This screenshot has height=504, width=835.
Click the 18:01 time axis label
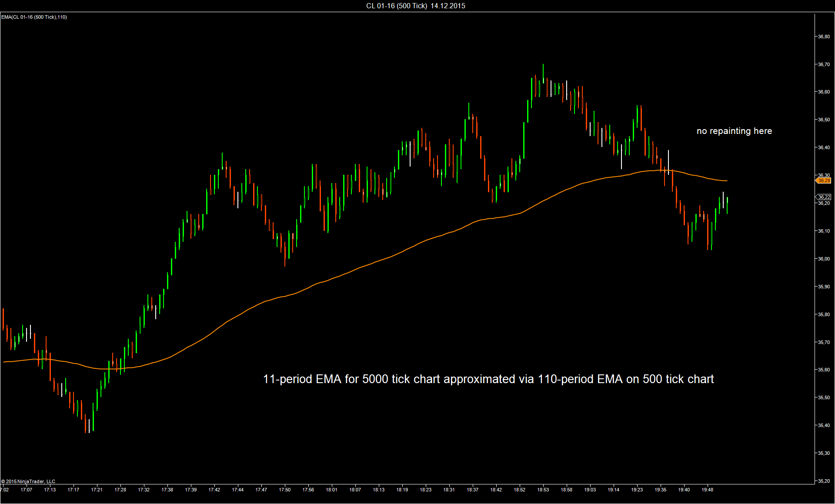pos(331,490)
